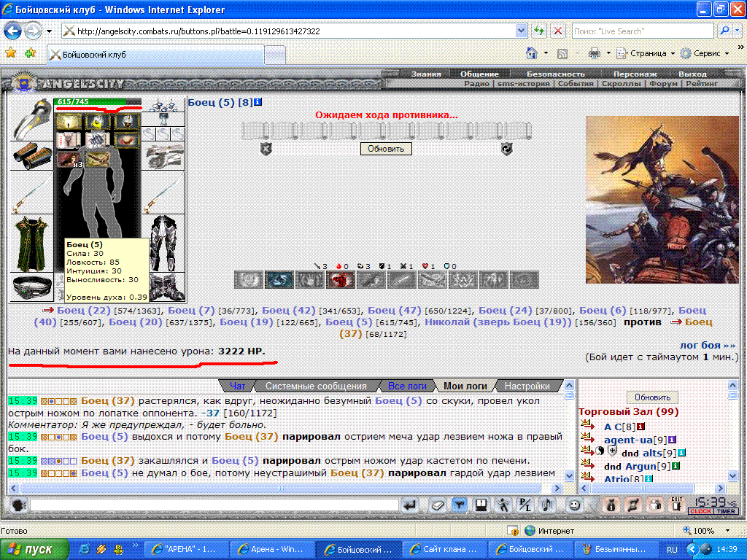
Task: Click the EXIT door icon
Action: (x=676, y=505)
